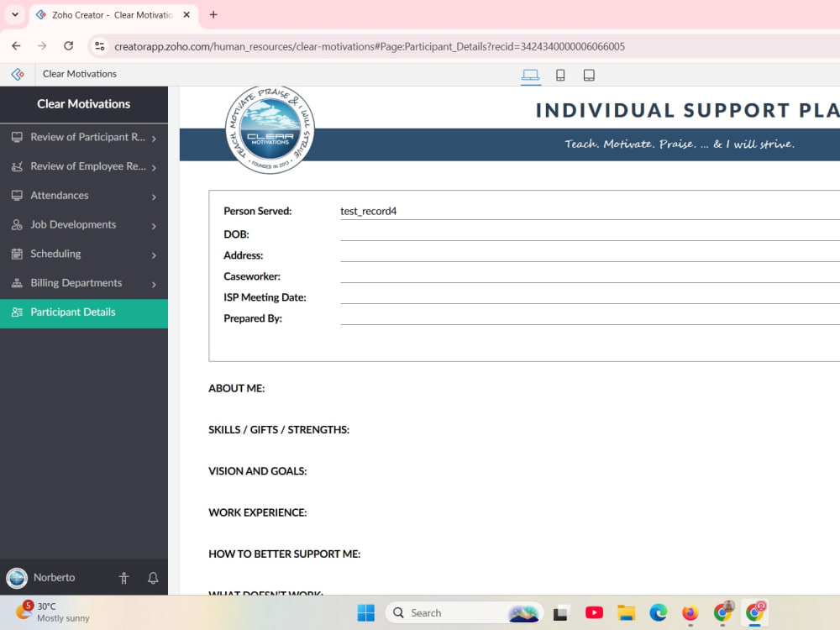This screenshot has width=840, height=630.
Task: Click the Participant Details sidebar icon
Action: pos(17,312)
